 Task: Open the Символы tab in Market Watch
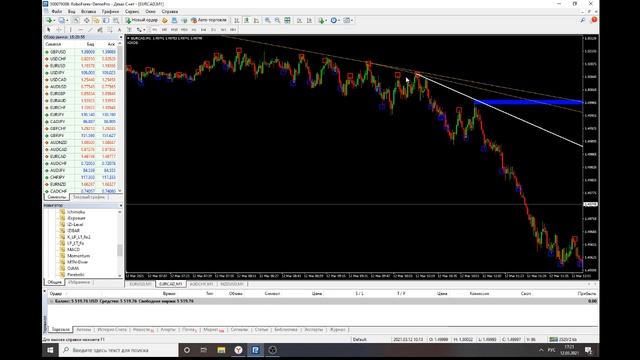[x=57, y=197]
